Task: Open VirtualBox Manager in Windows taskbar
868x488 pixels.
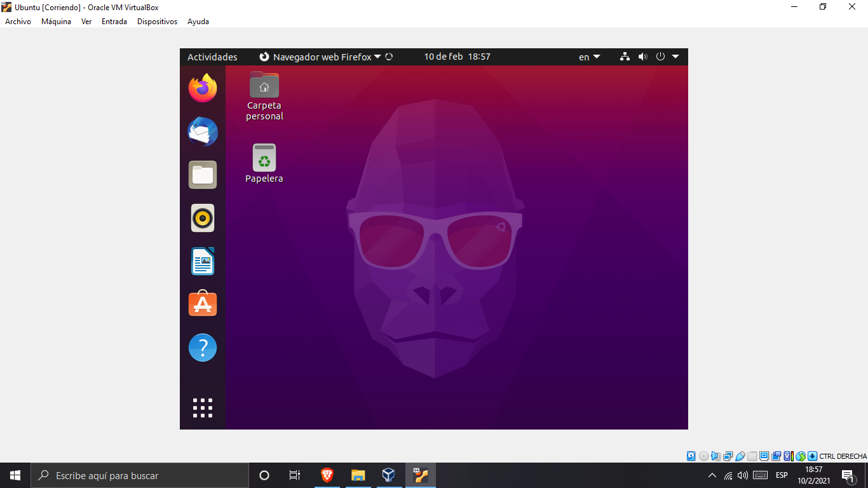Action: 388,475
